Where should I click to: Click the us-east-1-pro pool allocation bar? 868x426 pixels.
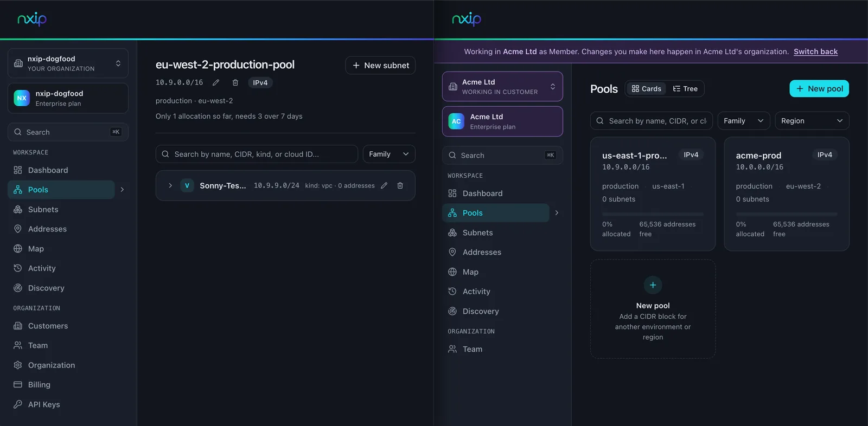(x=653, y=214)
